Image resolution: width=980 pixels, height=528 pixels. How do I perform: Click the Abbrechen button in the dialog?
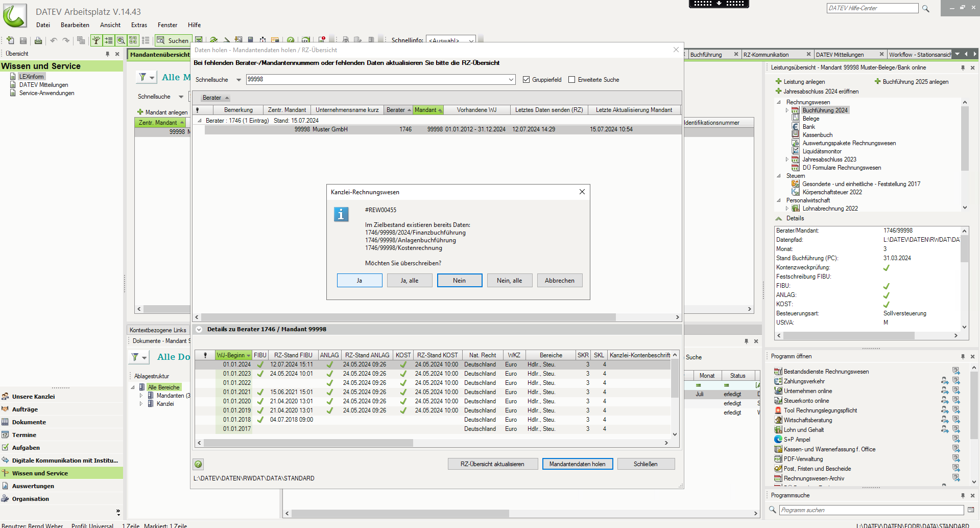pos(559,281)
